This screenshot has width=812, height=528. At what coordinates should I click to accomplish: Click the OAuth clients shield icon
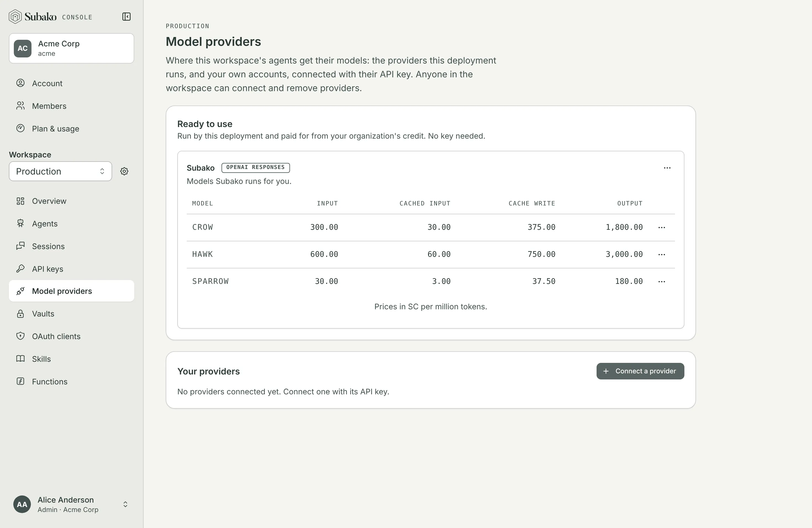(x=20, y=336)
